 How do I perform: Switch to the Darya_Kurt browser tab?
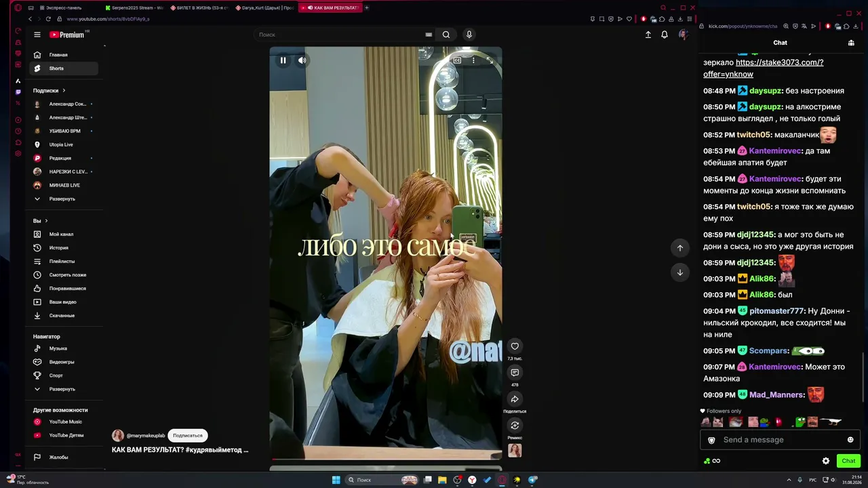point(265,7)
